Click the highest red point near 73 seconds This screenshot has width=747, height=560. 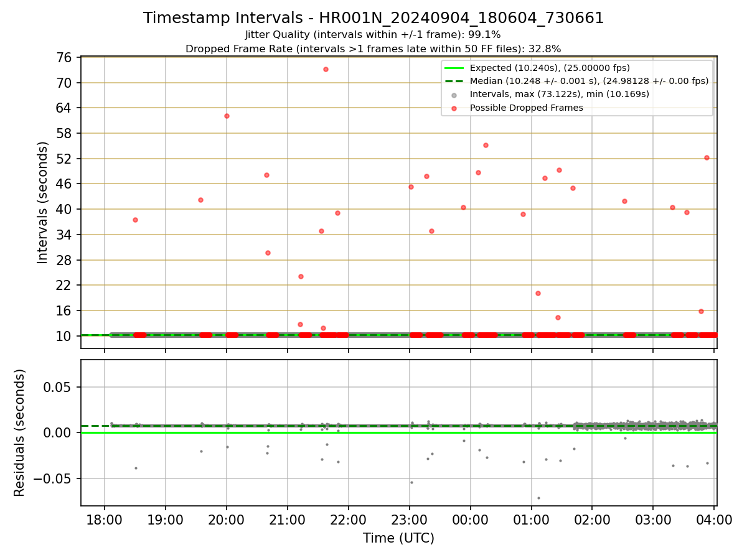pyautogui.click(x=326, y=69)
